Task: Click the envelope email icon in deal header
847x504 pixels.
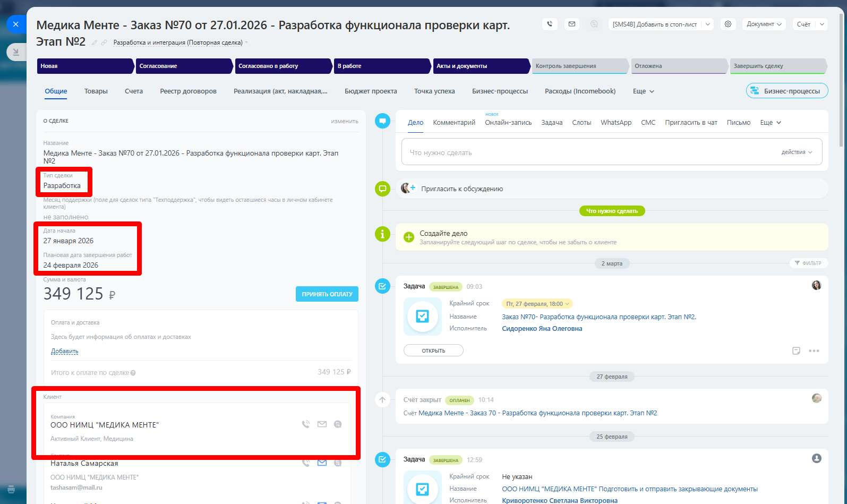Action: coord(572,24)
